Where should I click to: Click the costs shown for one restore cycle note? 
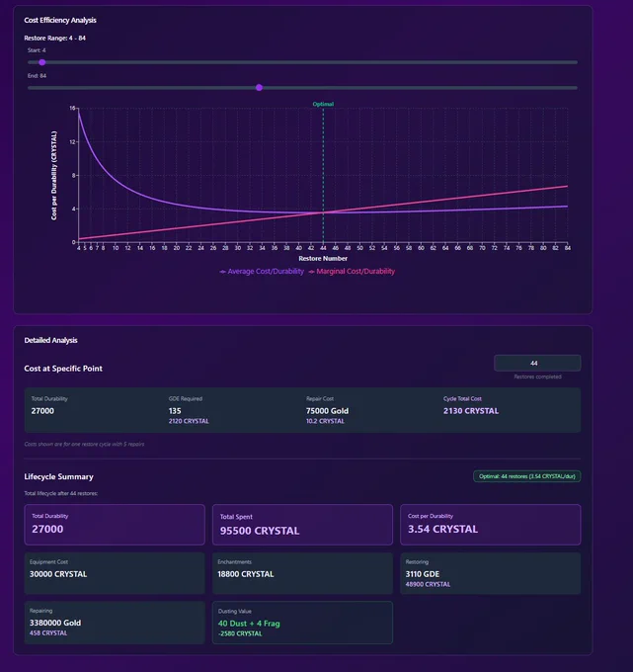tap(84, 444)
